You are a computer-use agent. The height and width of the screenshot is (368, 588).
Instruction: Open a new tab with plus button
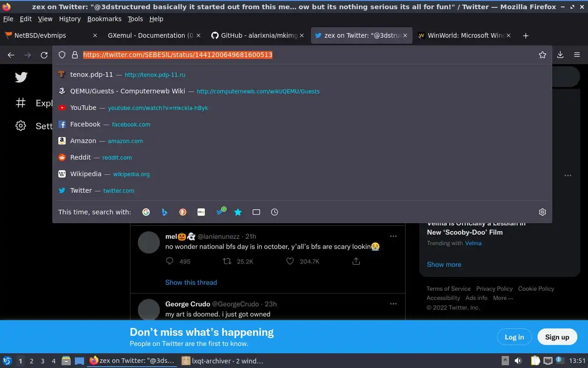click(526, 35)
